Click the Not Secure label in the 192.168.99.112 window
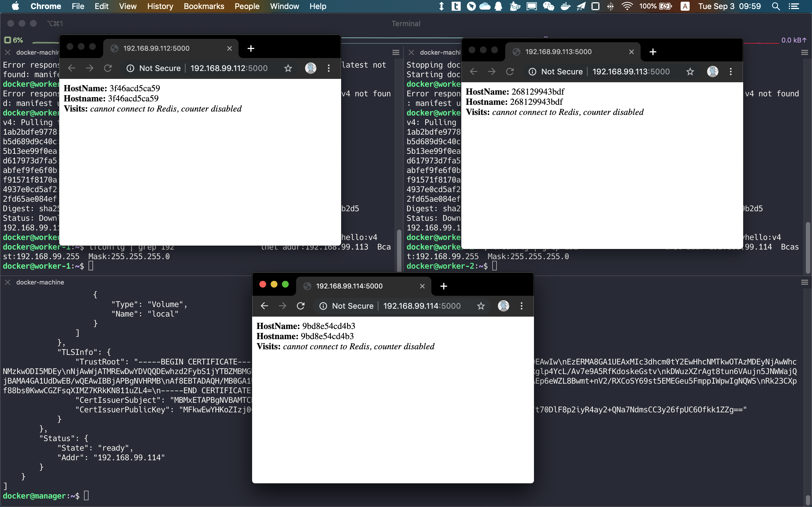The image size is (812, 507). [160, 68]
